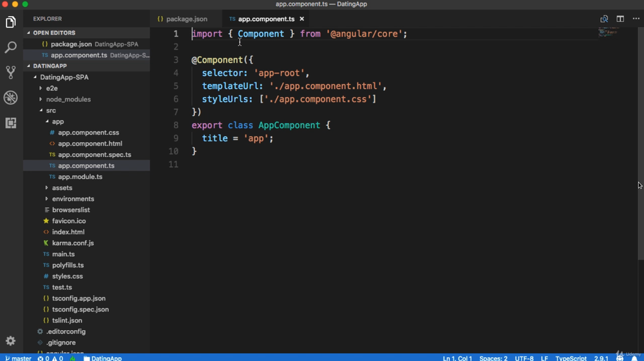Change language mode via TypeScript status item
The width and height of the screenshot is (644, 361).
click(x=571, y=358)
